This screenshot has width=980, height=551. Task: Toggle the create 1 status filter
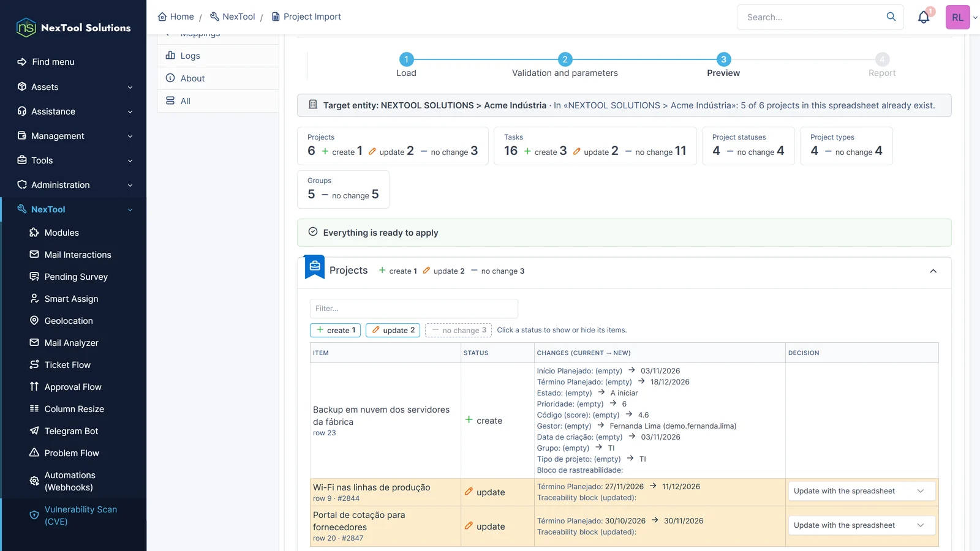click(336, 330)
